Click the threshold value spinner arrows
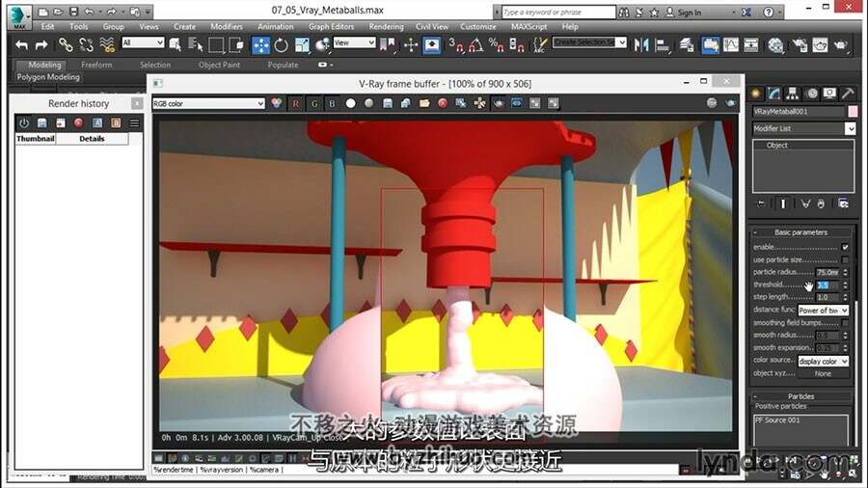Screen dimensions: 868x488 click(x=845, y=285)
